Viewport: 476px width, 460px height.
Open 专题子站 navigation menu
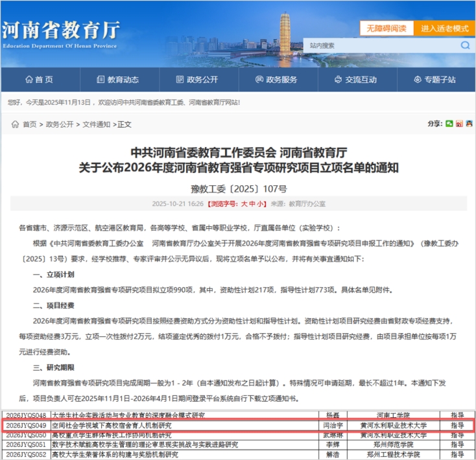click(x=435, y=80)
